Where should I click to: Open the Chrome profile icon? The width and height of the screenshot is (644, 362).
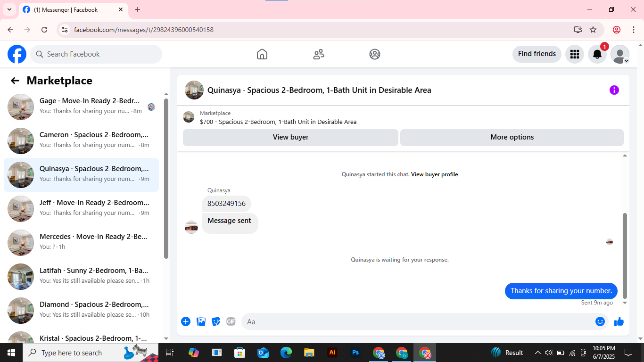coord(617,30)
